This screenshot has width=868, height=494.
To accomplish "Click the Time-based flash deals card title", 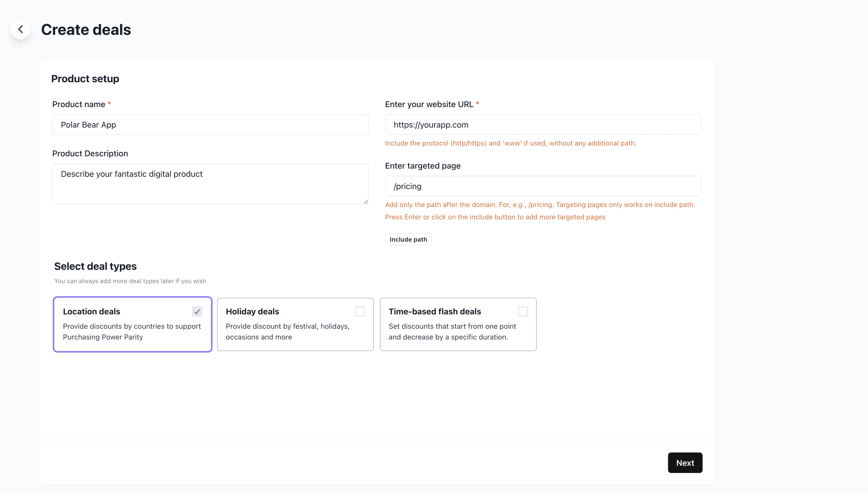I will coord(435,312).
